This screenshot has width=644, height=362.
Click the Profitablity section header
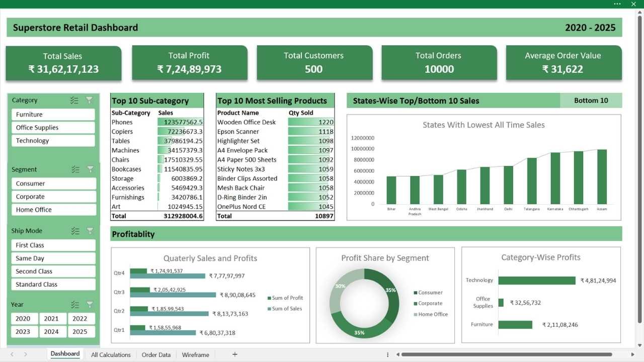click(366, 234)
